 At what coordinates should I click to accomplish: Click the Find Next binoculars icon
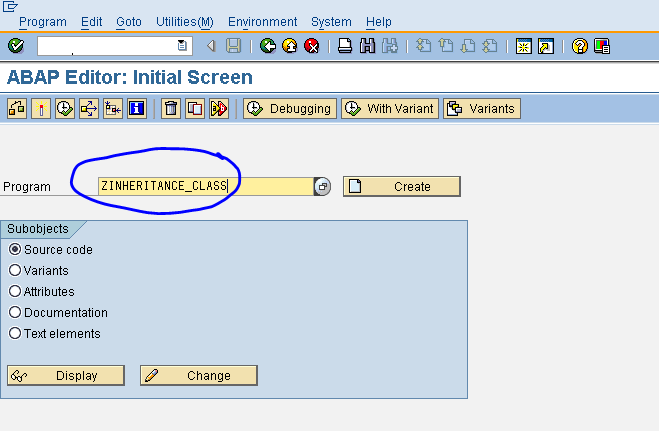[x=390, y=45]
